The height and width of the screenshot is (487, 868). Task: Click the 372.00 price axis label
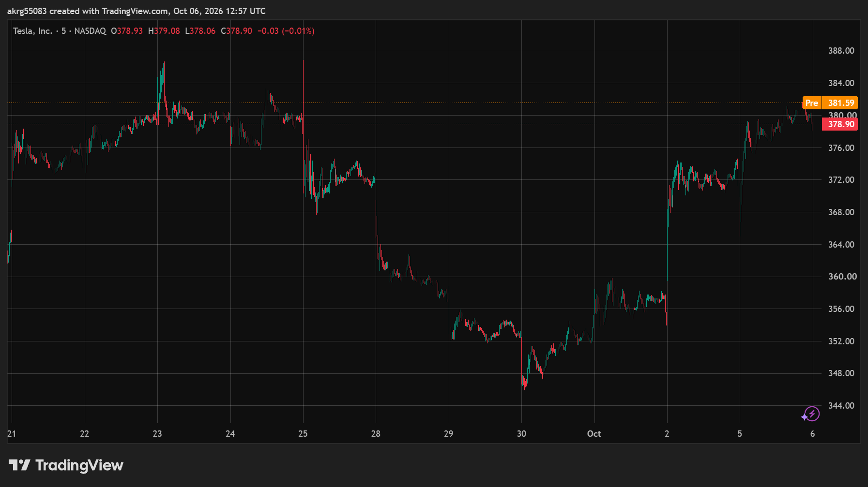pos(841,180)
